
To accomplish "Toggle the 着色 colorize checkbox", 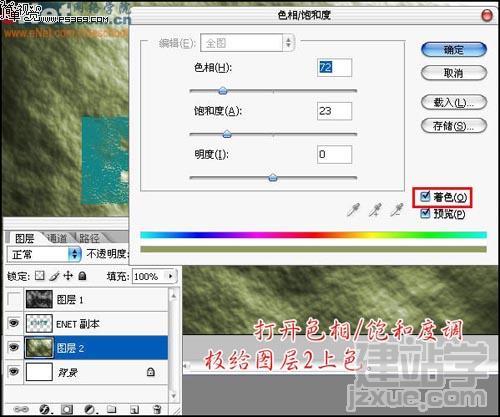I will (425, 196).
